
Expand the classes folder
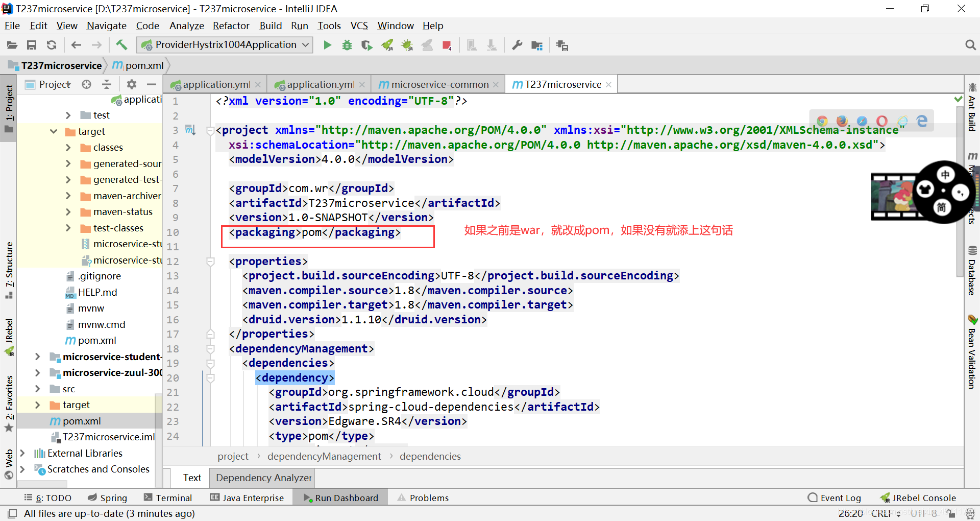pos(68,148)
